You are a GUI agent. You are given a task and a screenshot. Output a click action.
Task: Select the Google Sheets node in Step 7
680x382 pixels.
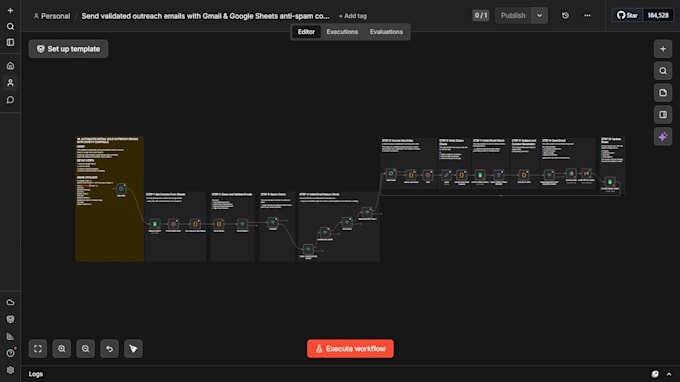pyautogui.click(x=480, y=175)
